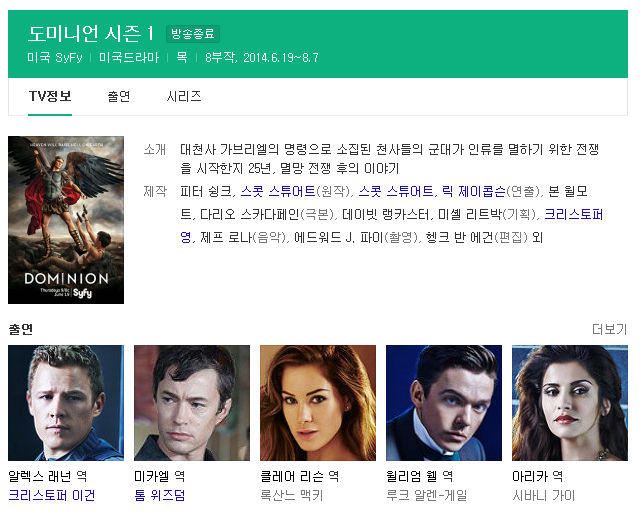Click the 록산느 맥키 name text
The width and height of the screenshot is (640, 514).
pyautogui.click(x=292, y=495)
